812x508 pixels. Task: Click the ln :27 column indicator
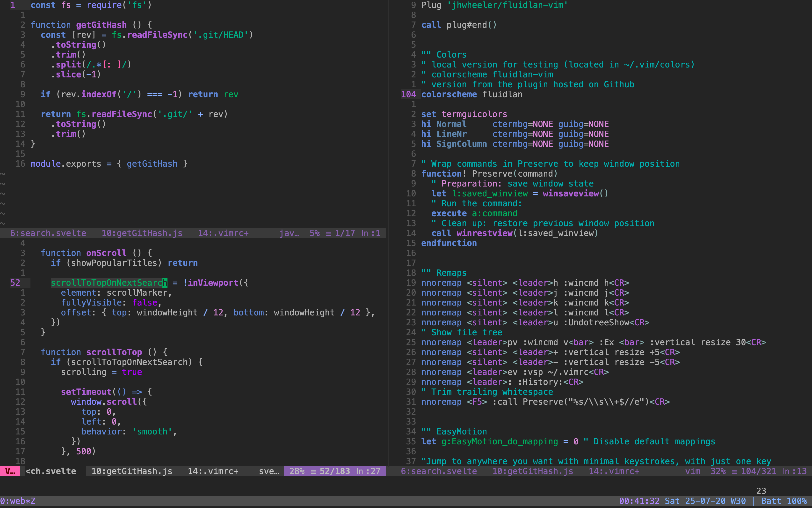368,471
